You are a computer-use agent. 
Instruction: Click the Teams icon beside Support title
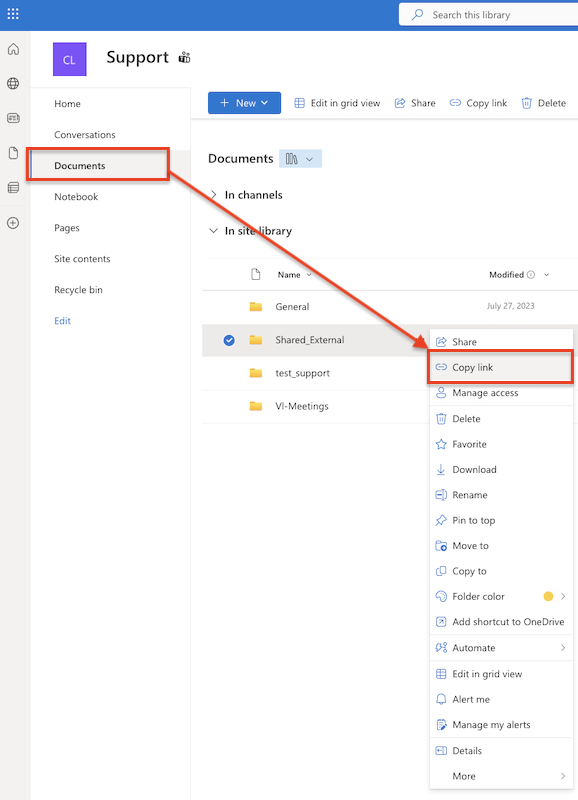[x=184, y=58]
